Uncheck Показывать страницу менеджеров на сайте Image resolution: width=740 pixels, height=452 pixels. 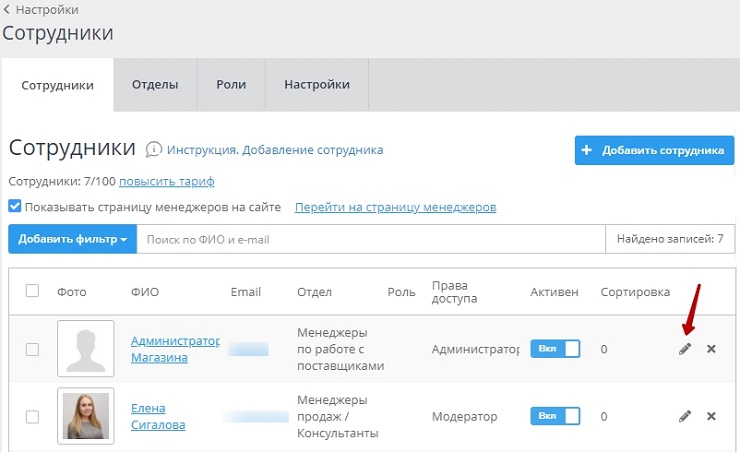coord(15,207)
